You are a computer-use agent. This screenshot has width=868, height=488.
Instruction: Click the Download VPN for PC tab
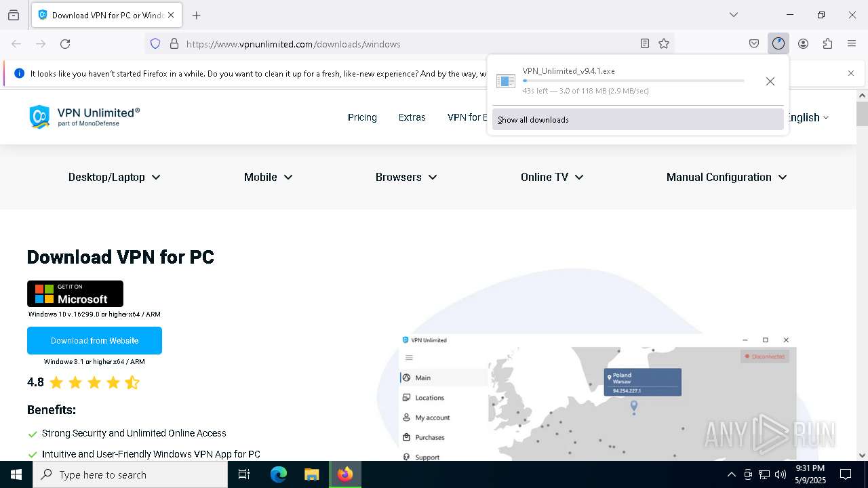point(106,15)
